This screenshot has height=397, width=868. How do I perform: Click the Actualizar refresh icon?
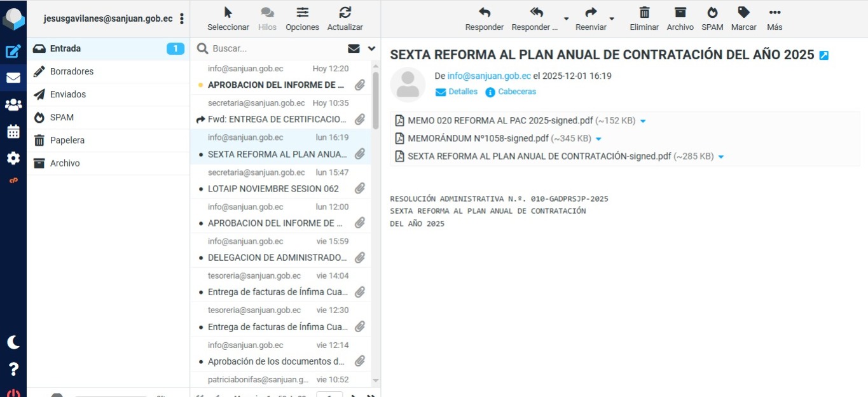point(345,18)
